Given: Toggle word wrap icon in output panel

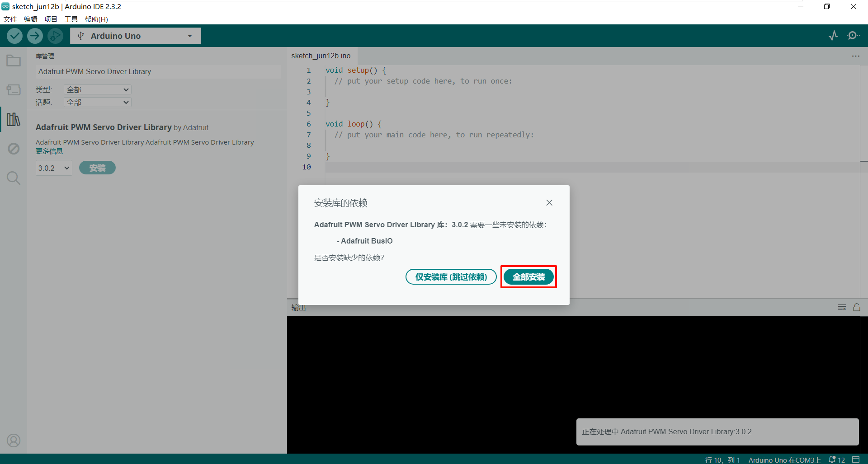Looking at the screenshot, I should pyautogui.click(x=842, y=307).
